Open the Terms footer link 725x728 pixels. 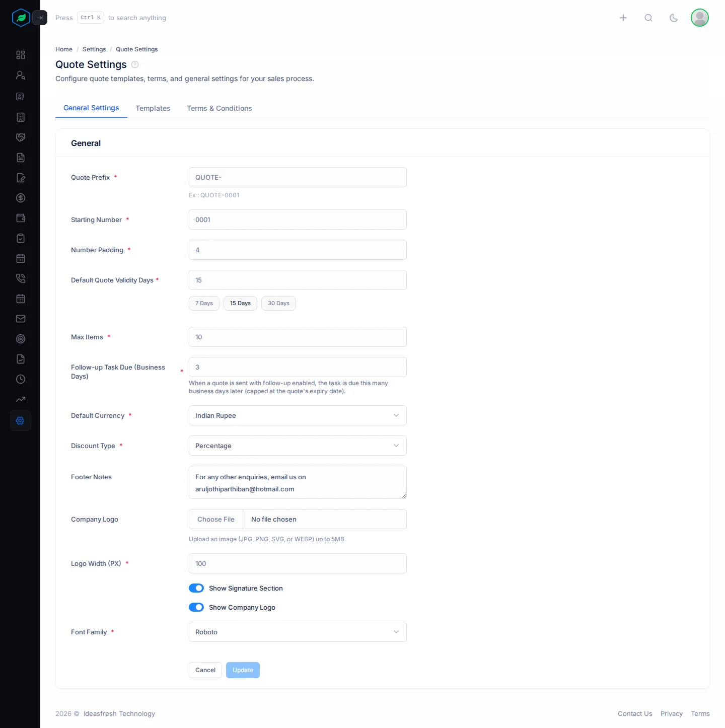(x=700, y=713)
